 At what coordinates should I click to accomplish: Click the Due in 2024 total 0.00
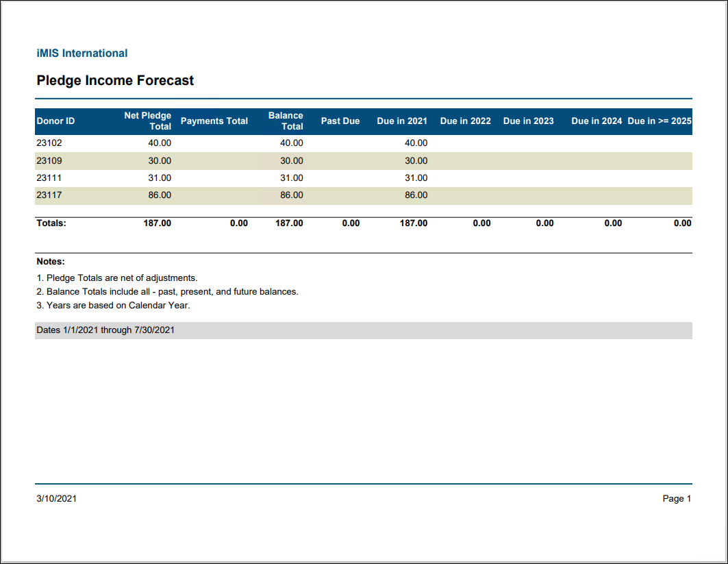[613, 223]
